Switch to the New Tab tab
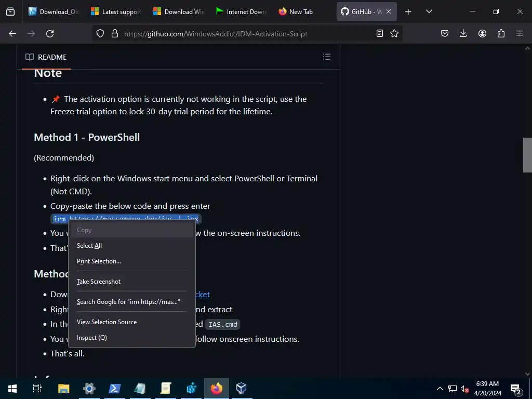Screen dimensions: 532x399 [x=303, y=11]
